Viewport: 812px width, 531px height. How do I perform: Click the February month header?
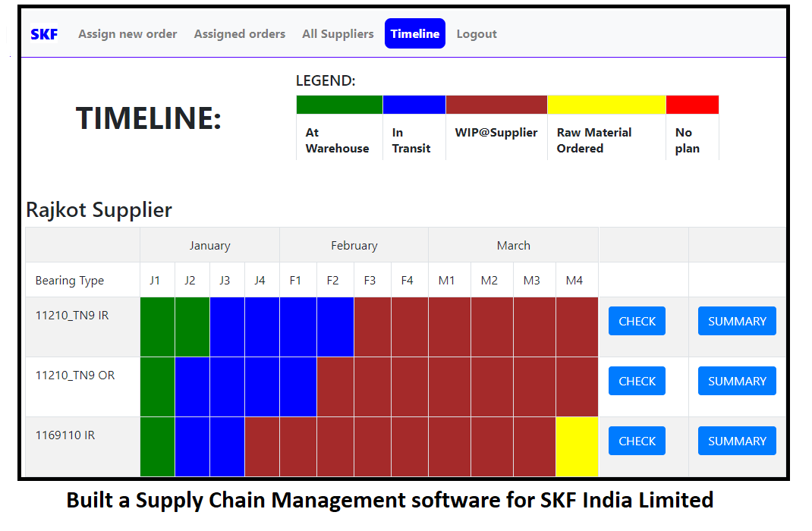point(354,245)
